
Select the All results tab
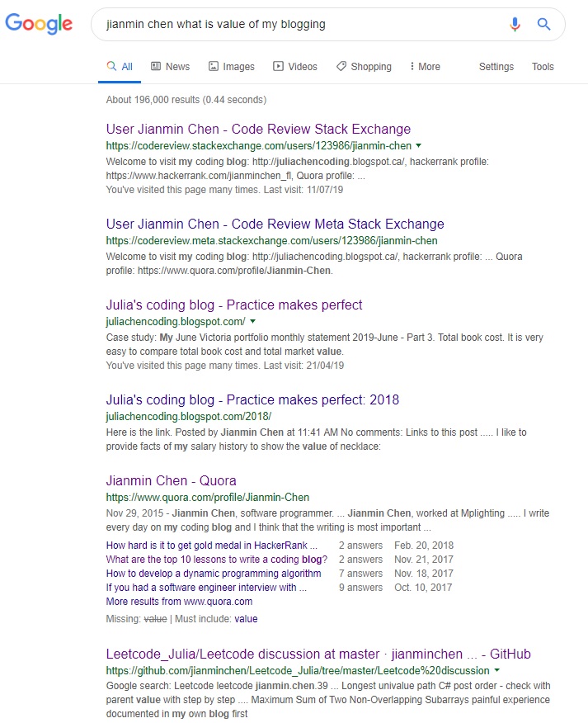120,66
